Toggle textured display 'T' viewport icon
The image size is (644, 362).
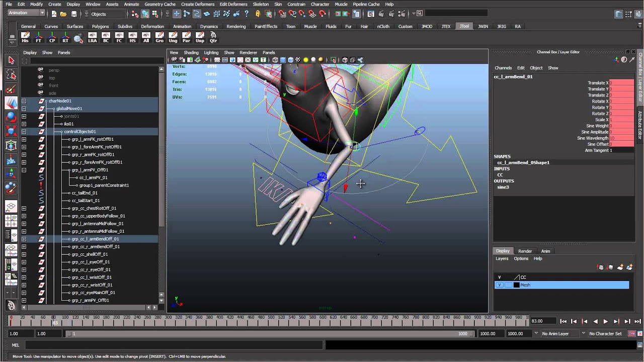[263, 60]
